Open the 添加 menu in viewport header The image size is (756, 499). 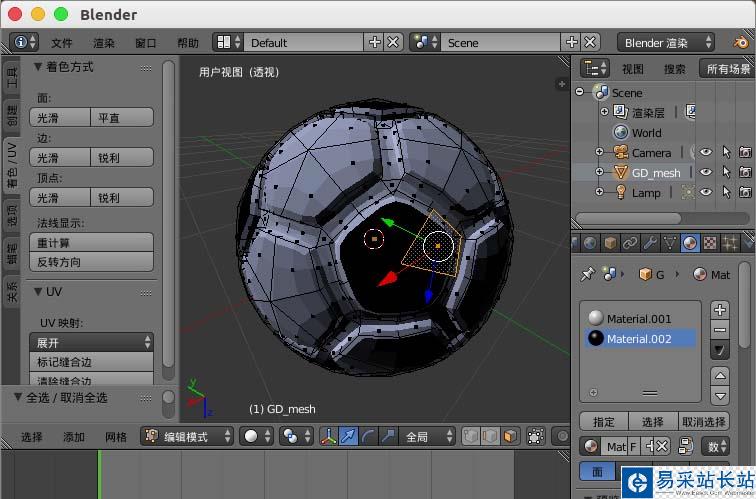tap(73, 437)
